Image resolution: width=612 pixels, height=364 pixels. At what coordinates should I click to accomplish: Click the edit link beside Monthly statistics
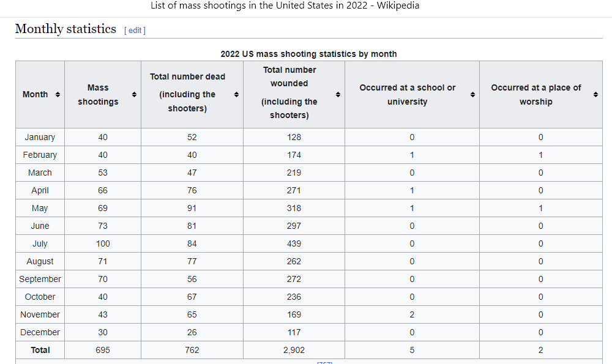[135, 30]
